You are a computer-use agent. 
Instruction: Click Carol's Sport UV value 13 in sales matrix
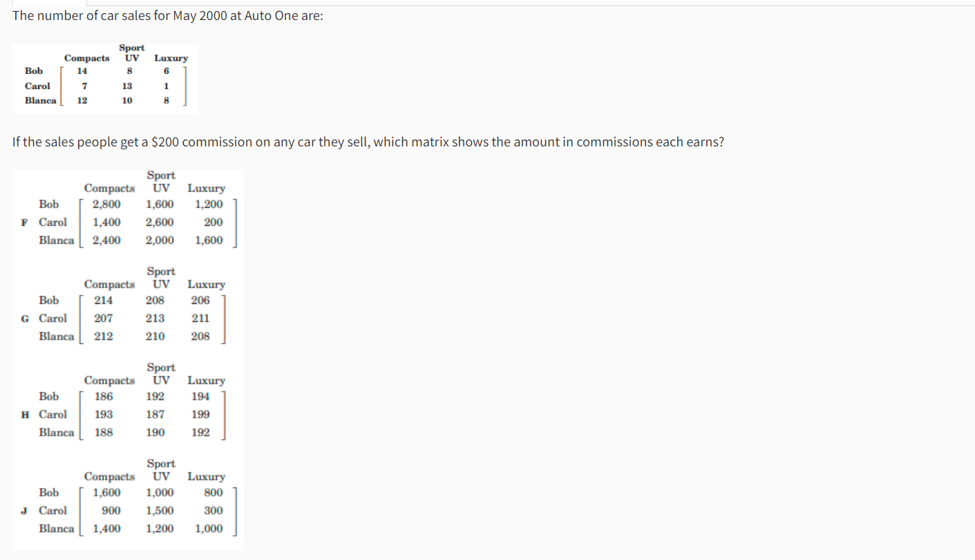tap(127, 86)
